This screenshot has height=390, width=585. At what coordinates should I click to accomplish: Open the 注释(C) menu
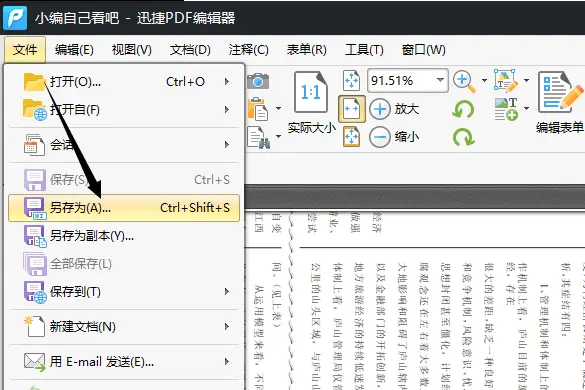[x=248, y=50]
